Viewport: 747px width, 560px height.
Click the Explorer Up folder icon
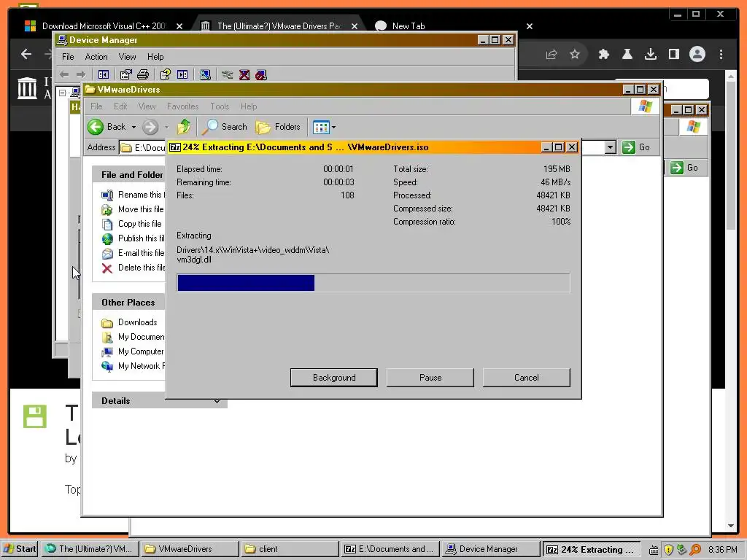click(184, 127)
